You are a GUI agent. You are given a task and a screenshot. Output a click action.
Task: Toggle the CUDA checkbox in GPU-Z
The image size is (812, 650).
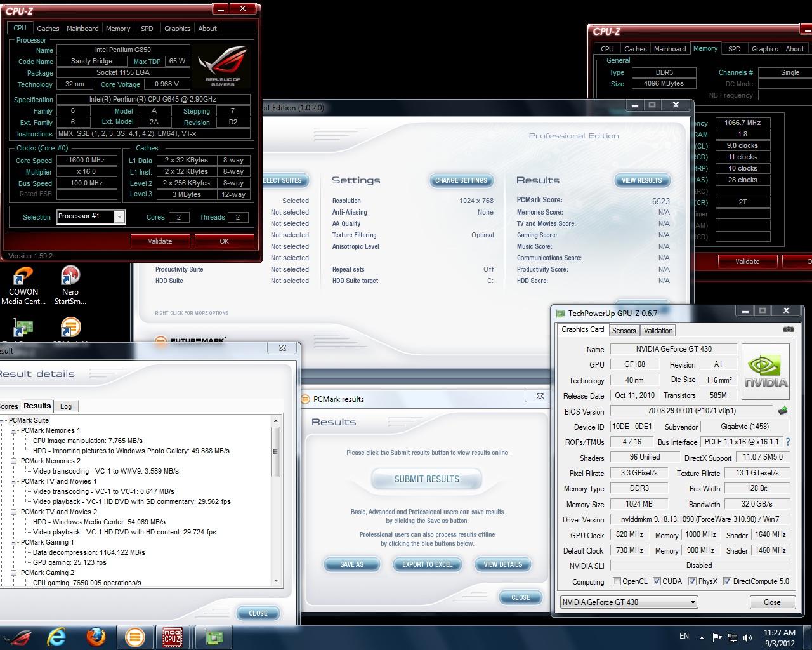[657, 581]
